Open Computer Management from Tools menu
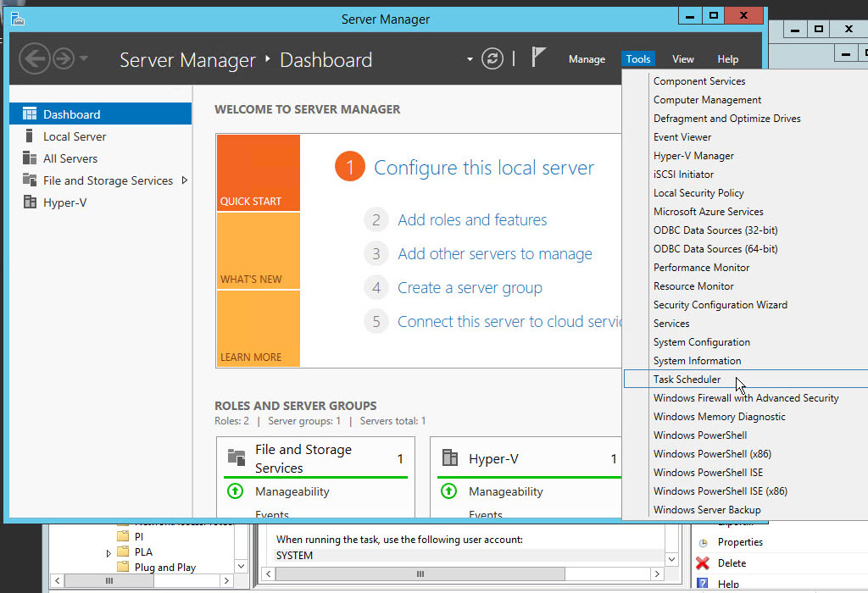 pos(707,100)
